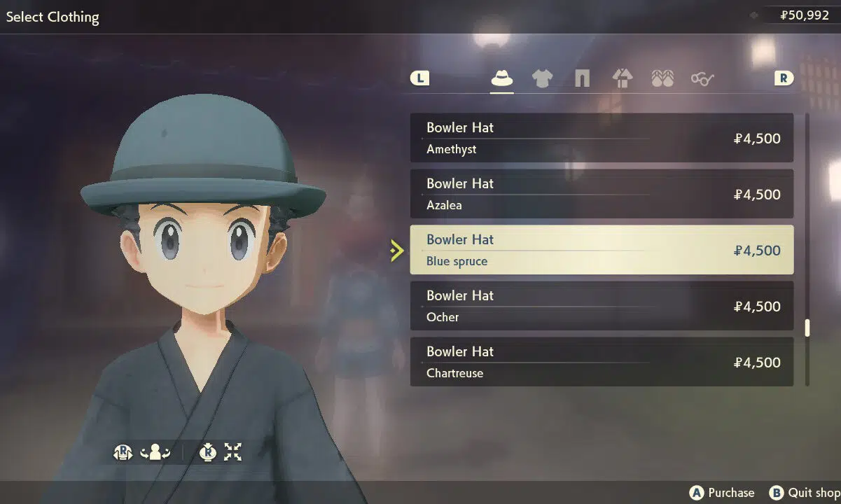Viewport: 841px width, 504px height.
Task: Click the bowler hat on character preview
Action: click(203, 155)
